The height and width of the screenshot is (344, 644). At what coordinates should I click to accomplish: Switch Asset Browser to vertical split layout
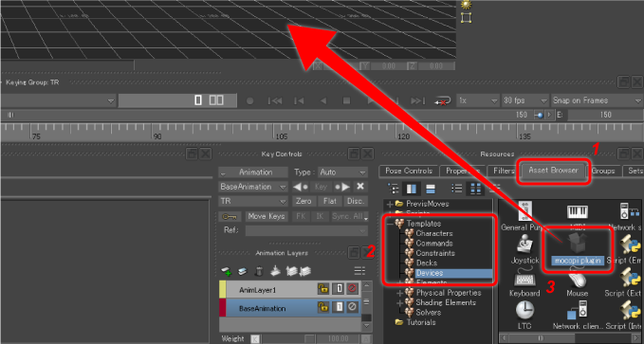(412, 189)
